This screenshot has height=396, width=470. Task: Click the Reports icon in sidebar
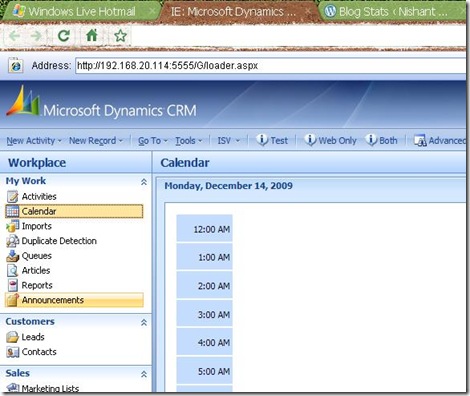point(13,285)
